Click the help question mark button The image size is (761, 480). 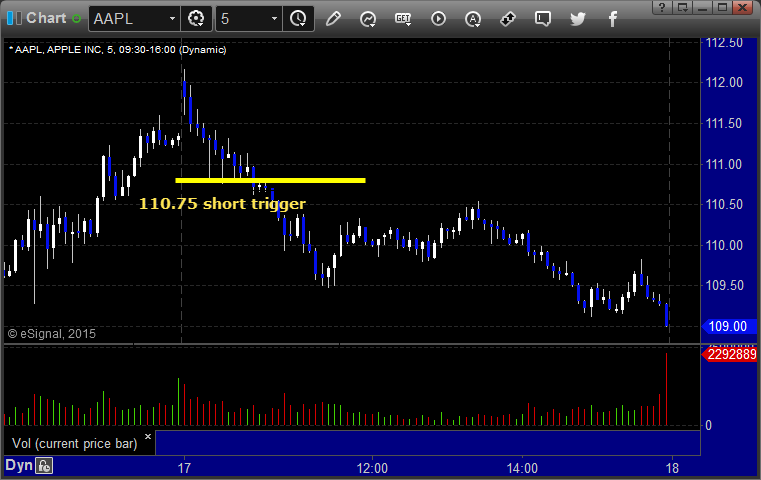coord(662,7)
